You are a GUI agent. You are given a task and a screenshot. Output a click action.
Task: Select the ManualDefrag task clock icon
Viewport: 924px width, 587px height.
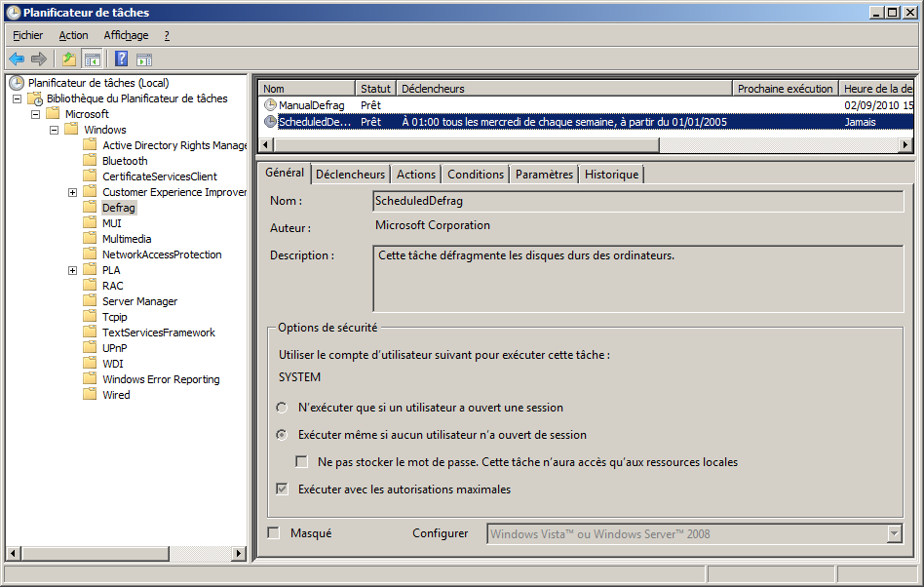[x=270, y=105]
